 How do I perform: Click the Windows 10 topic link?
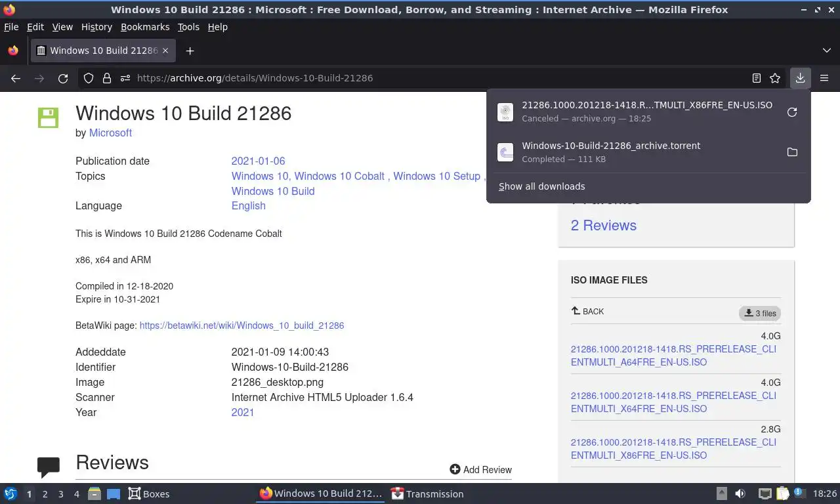coord(260,176)
